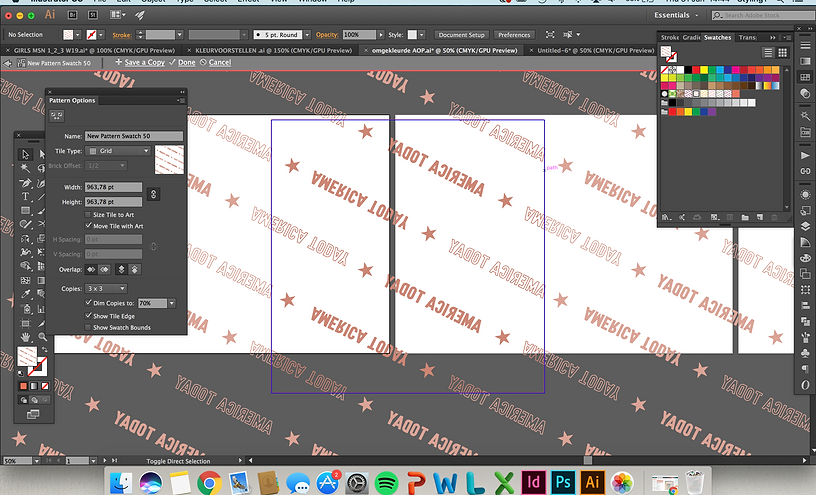Select the yellow swatch in first row
The image size is (816, 495).
click(x=704, y=70)
